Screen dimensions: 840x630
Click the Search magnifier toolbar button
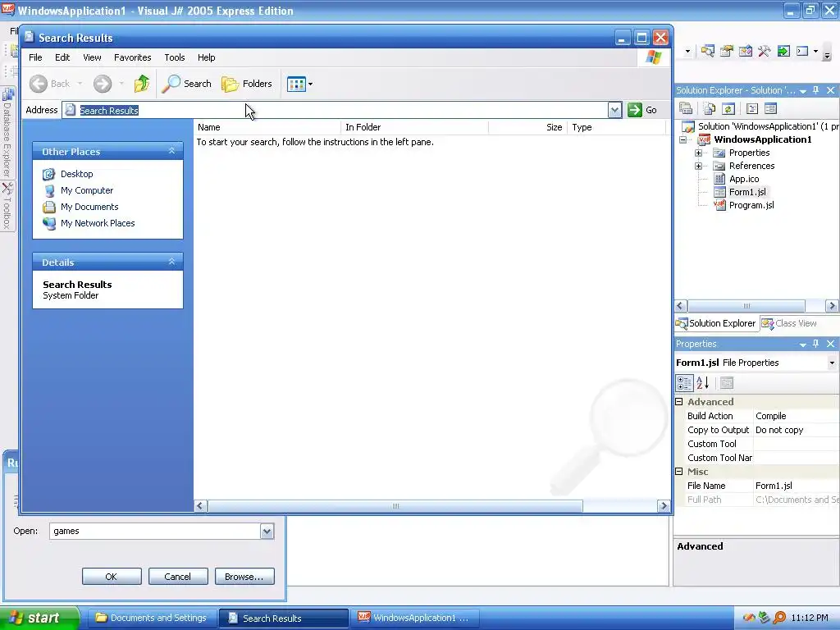pos(186,84)
